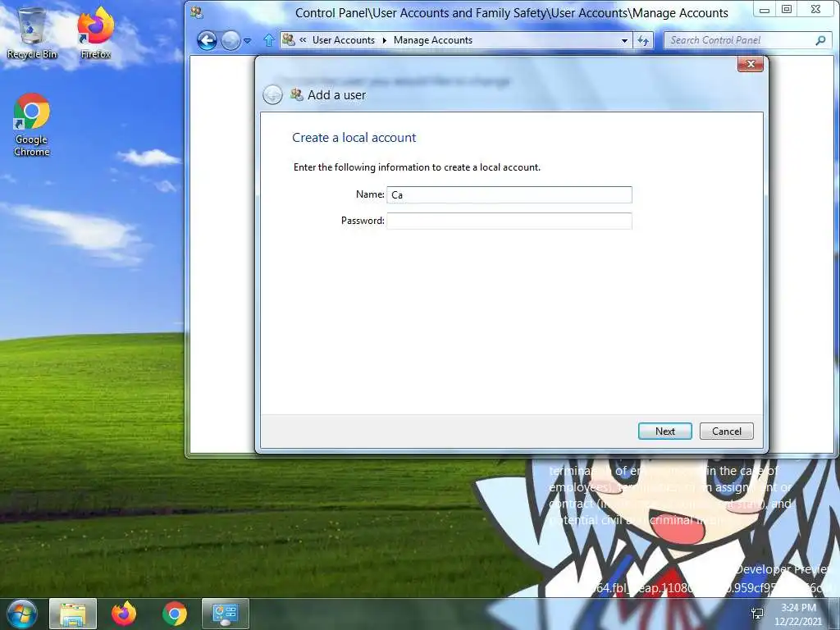The width and height of the screenshot is (840, 630).
Task: Click Manage Accounts breadcrumb
Action: coord(433,40)
